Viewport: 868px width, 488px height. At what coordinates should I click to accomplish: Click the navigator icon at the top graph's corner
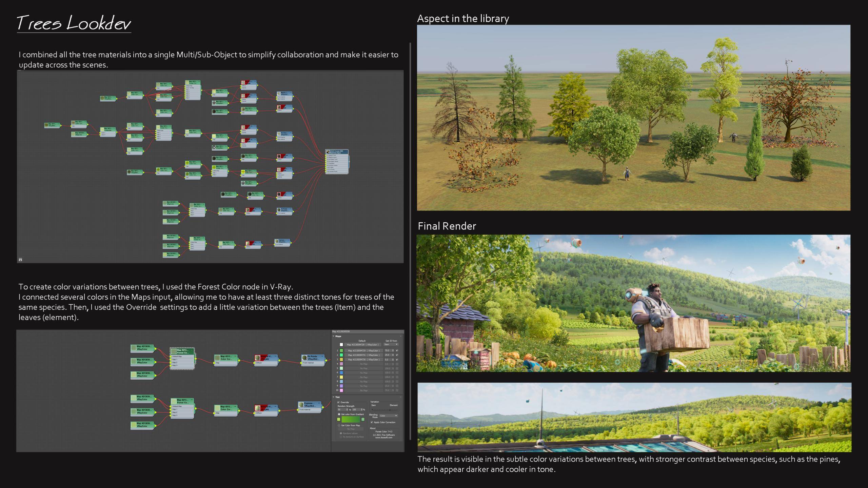[20, 260]
